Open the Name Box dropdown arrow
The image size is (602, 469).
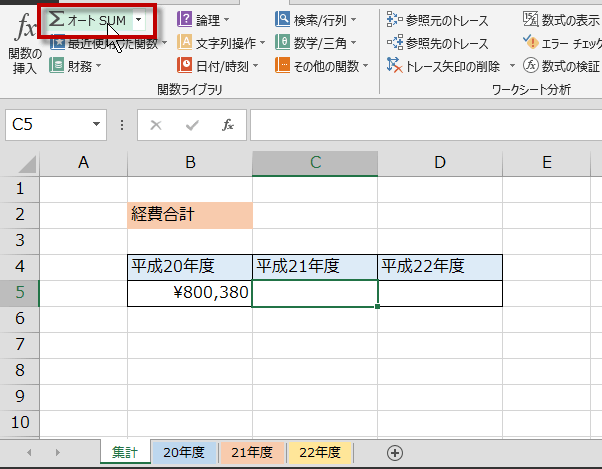96,124
